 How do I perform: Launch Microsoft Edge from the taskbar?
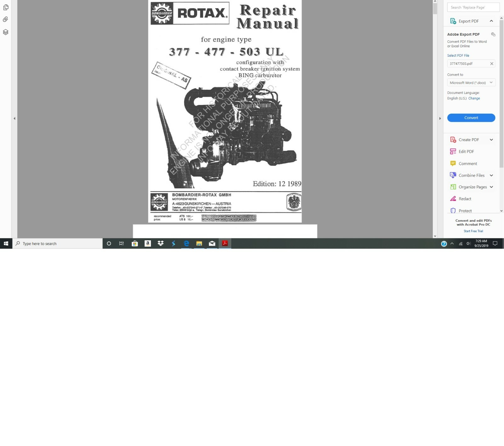pyautogui.click(x=186, y=243)
